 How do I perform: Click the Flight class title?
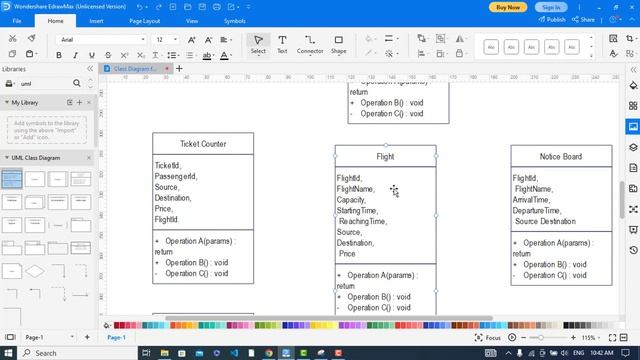pyautogui.click(x=385, y=156)
